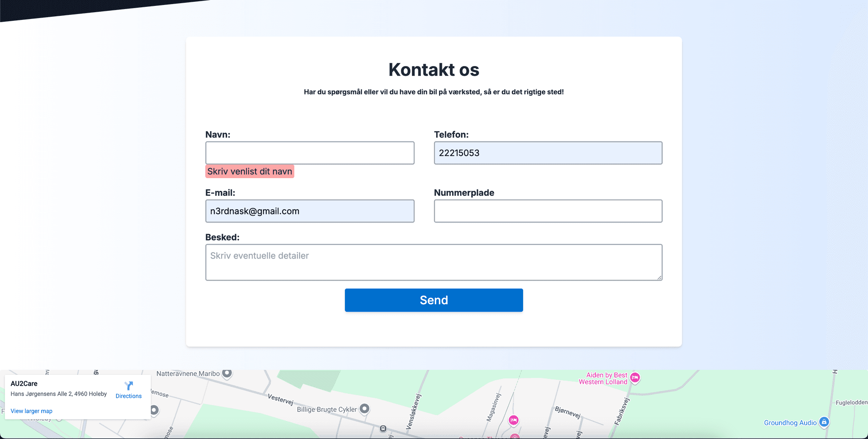868x439 pixels.
Task: Click the Aiden by Best Western label
Action: 603,378
